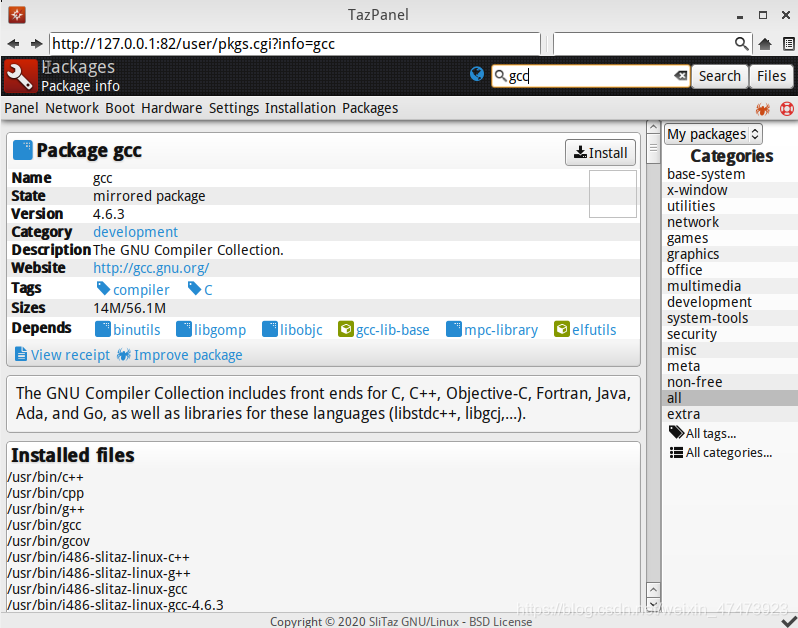
Task: Click the blue package icon next to Package gcc
Action: 22,150
